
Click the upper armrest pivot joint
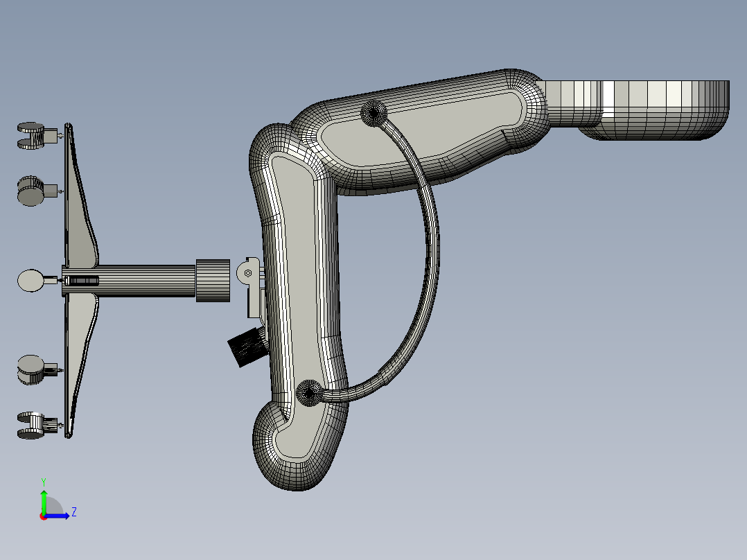point(373,114)
